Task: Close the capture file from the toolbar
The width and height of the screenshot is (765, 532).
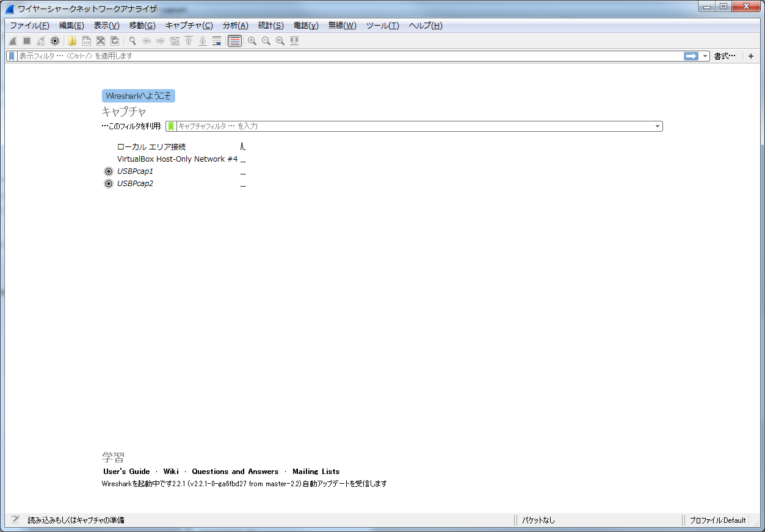Action: pos(101,41)
